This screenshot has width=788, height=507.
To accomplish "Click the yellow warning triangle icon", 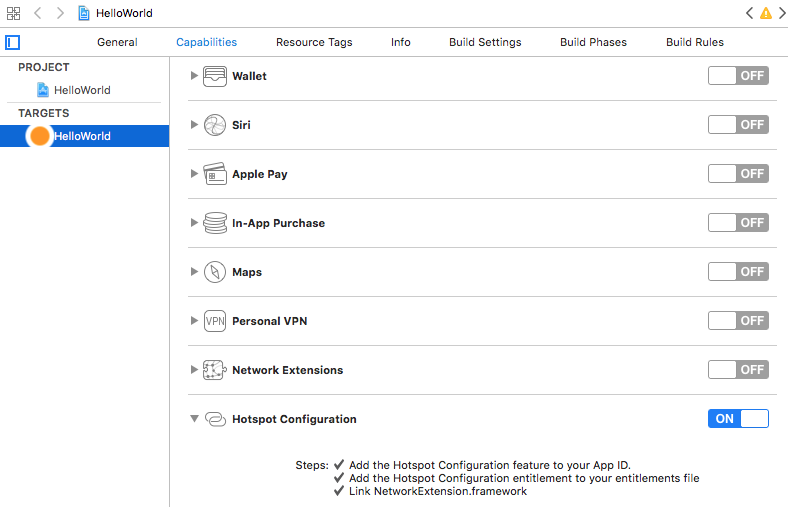I will pos(766,13).
